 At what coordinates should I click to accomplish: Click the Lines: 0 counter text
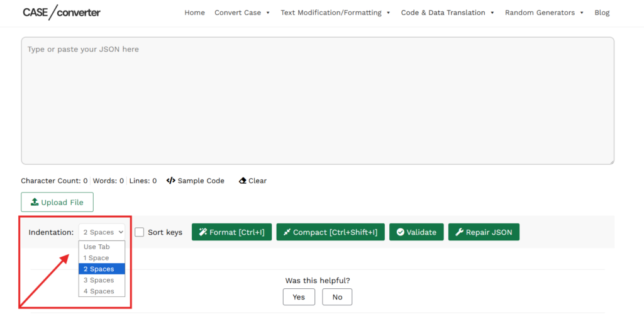point(143,181)
